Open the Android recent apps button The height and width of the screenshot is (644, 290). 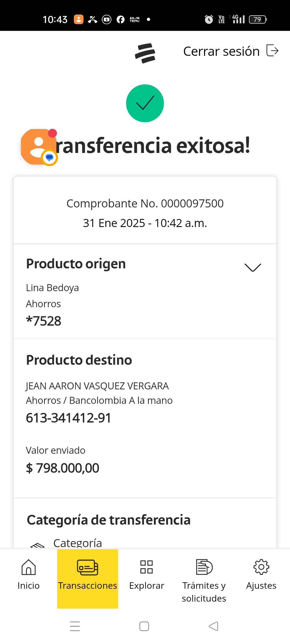[75, 626]
